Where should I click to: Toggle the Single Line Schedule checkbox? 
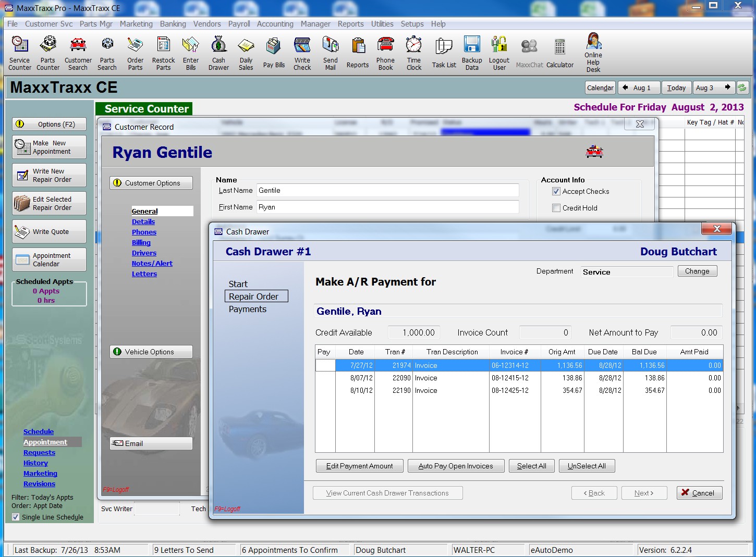[x=16, y=517]
